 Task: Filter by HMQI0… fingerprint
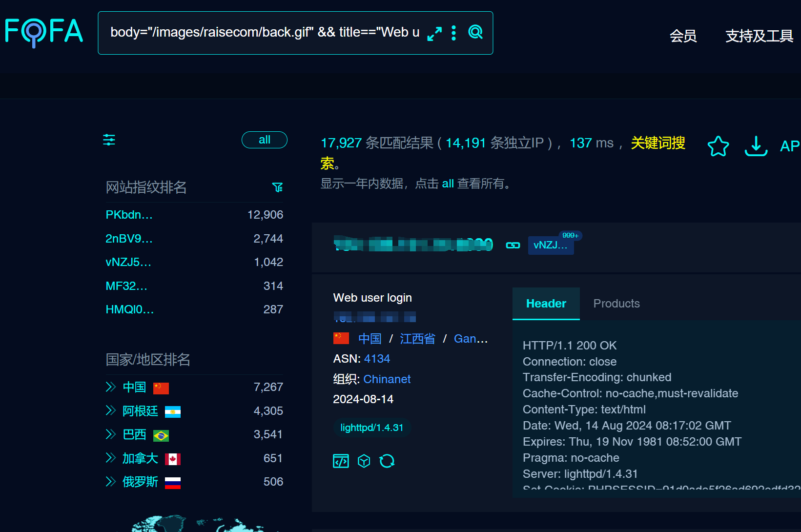[x=129, y=309]
